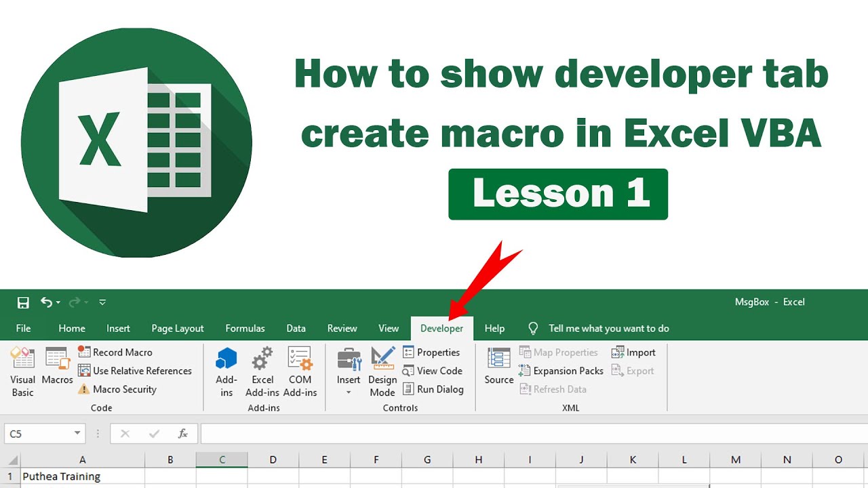The image size is (868, 488).
Task: Open the Insert controls dropdown
Action: [349, 371]
